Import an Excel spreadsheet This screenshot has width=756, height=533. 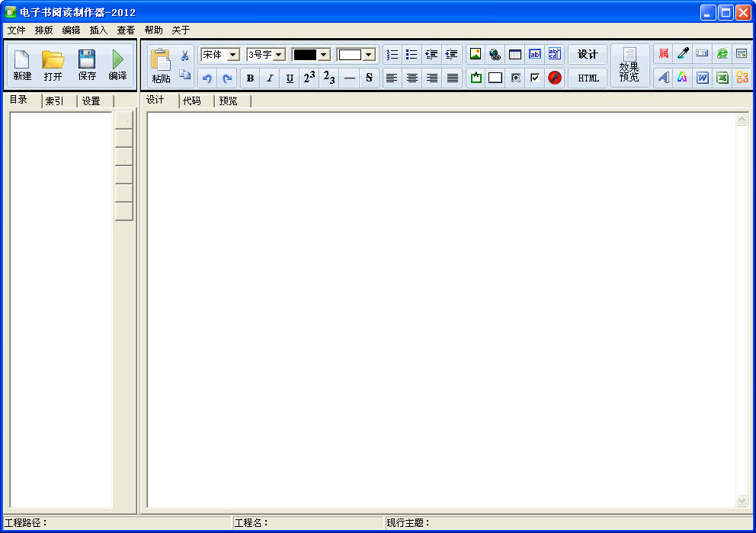point(722,77)
